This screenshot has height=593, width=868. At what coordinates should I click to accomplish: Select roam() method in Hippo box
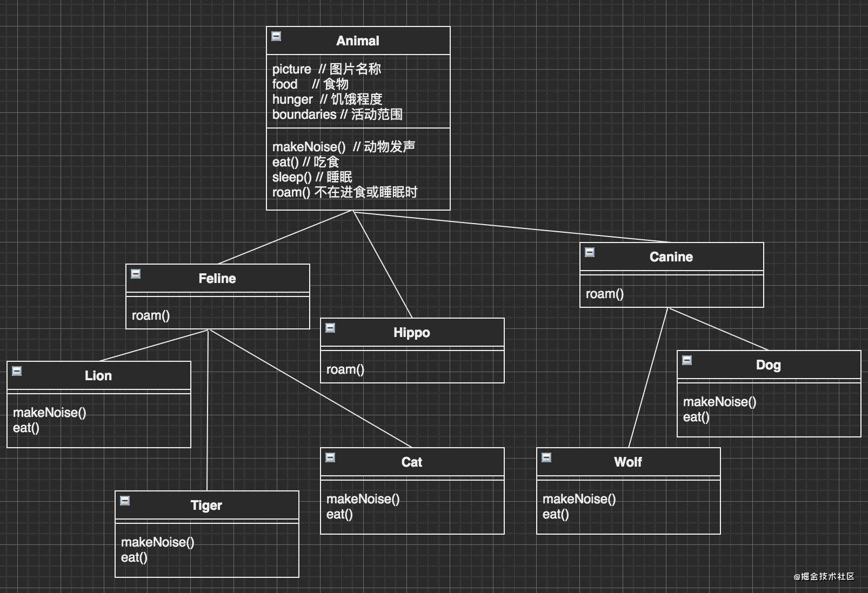click(345, 369)
